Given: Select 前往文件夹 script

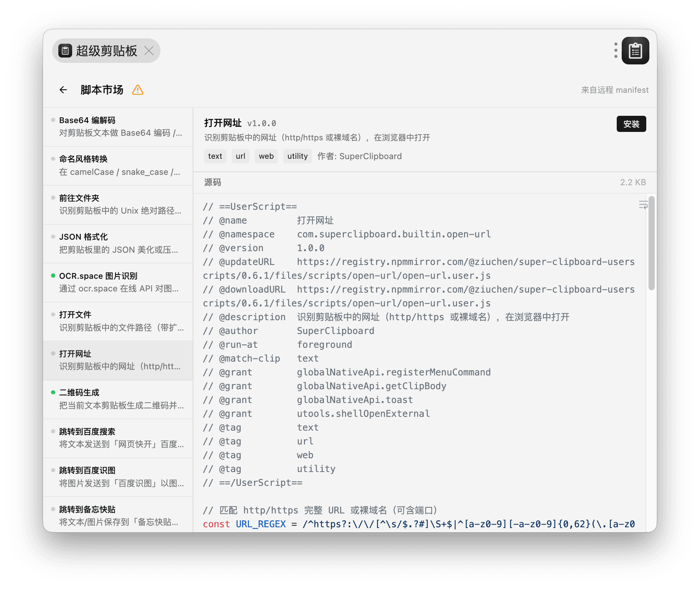Looking at the screenshot, I should [118, 205].
